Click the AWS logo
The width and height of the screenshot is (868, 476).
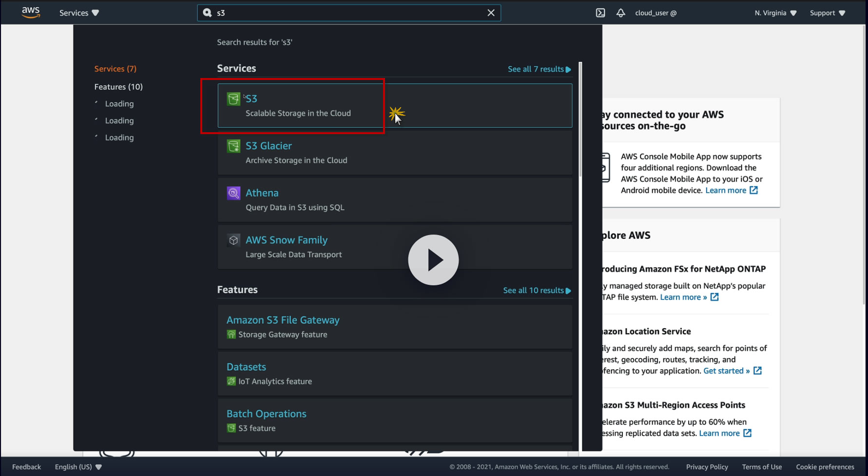(31, 13)
